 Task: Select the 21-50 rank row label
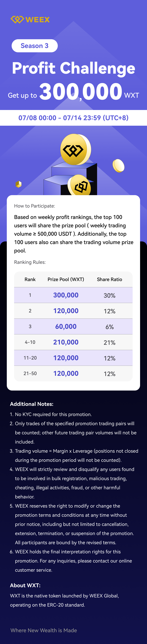(30, 374)
